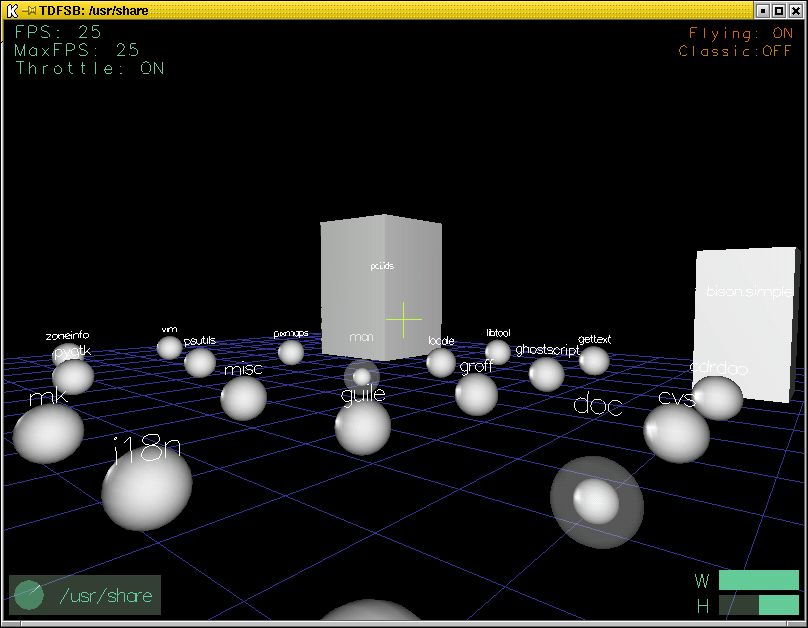Toggle the Classic: OFF indicator

coord(735,51)
